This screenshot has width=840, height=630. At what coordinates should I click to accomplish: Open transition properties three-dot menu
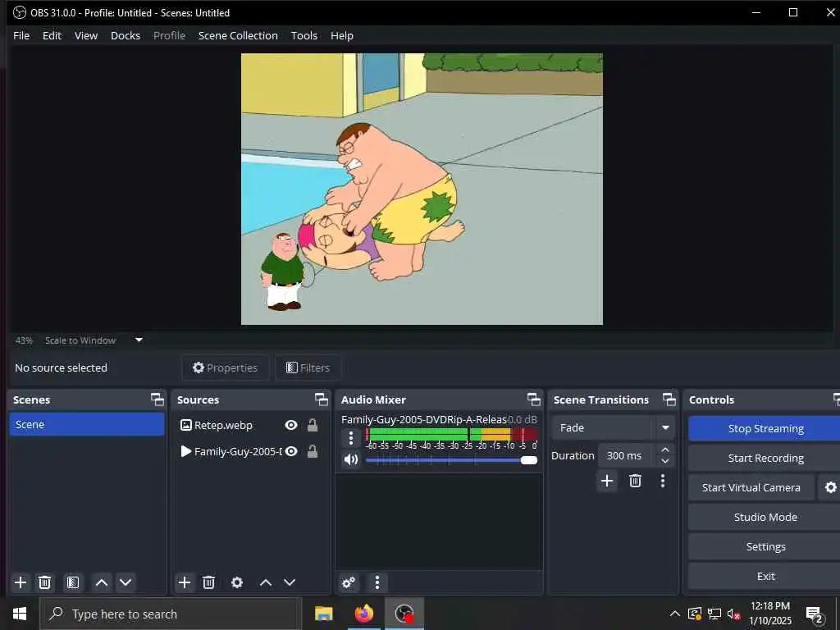[663, 481]
